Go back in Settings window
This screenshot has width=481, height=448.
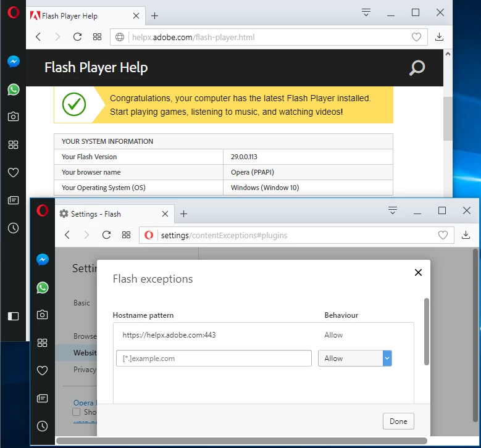(x=67, y=235)
